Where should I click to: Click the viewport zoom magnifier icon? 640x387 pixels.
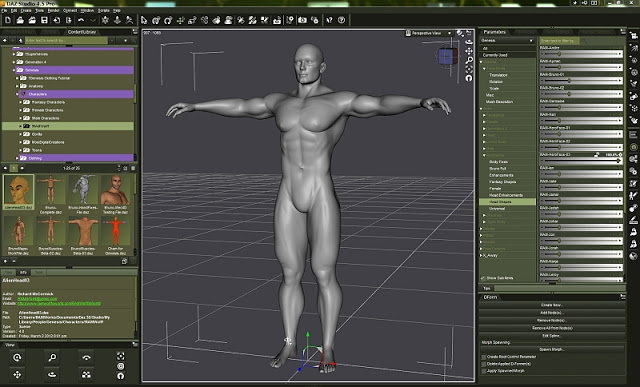(x=469, y=60)
